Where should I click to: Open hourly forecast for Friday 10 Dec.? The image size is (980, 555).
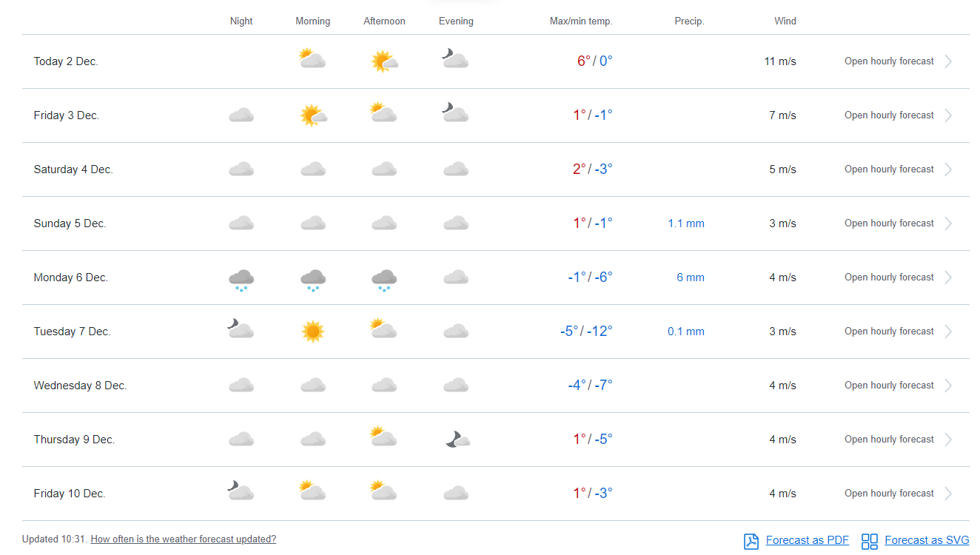pos(889,494)
